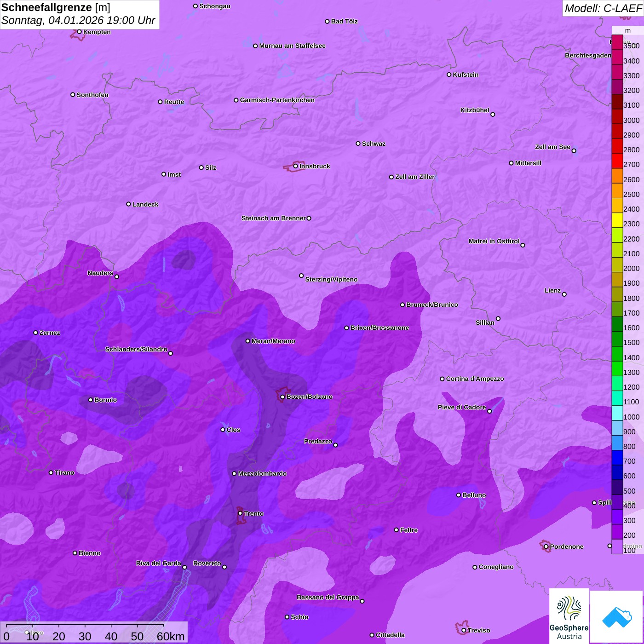The height and width of the screenshot is (644, 644).
Task: Click the 'Meran/Merano' label
Action: [x=273, y=341]
